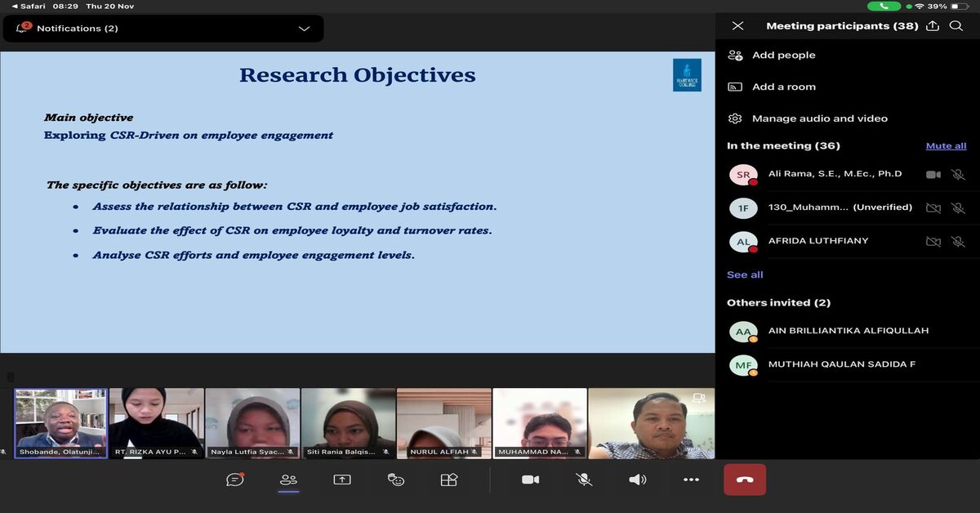Expand participant list with See all

745,274
